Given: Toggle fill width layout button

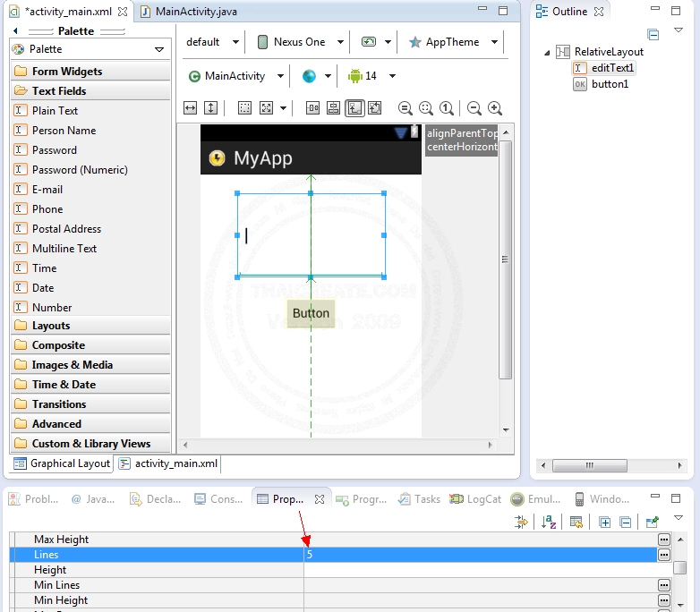Looking at the screenshot, I should (190, 108).
